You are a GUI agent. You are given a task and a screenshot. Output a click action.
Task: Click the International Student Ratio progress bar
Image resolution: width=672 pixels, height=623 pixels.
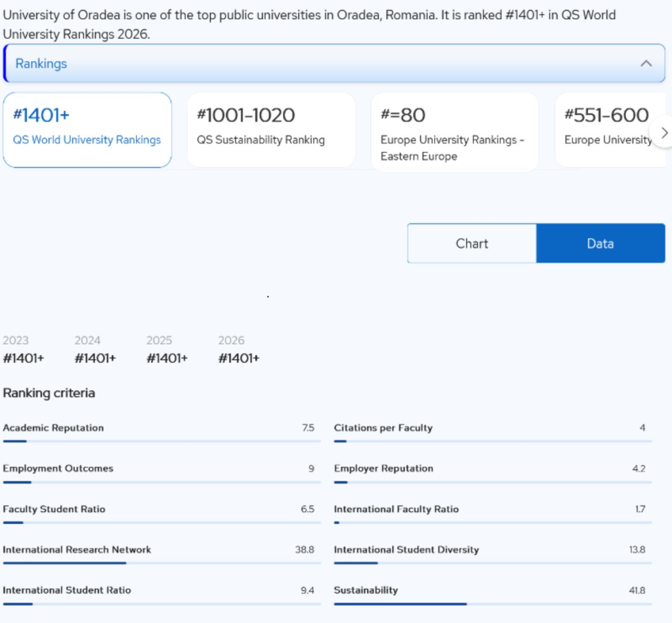(162, 604)
